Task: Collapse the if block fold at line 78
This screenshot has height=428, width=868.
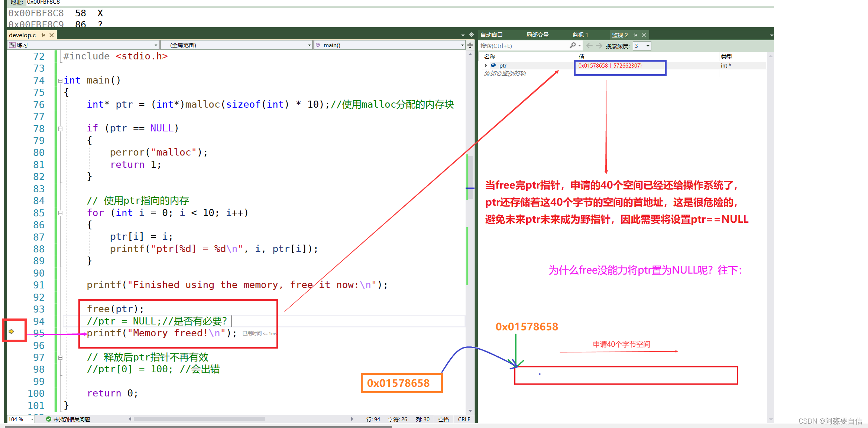Action: (60, 129)
